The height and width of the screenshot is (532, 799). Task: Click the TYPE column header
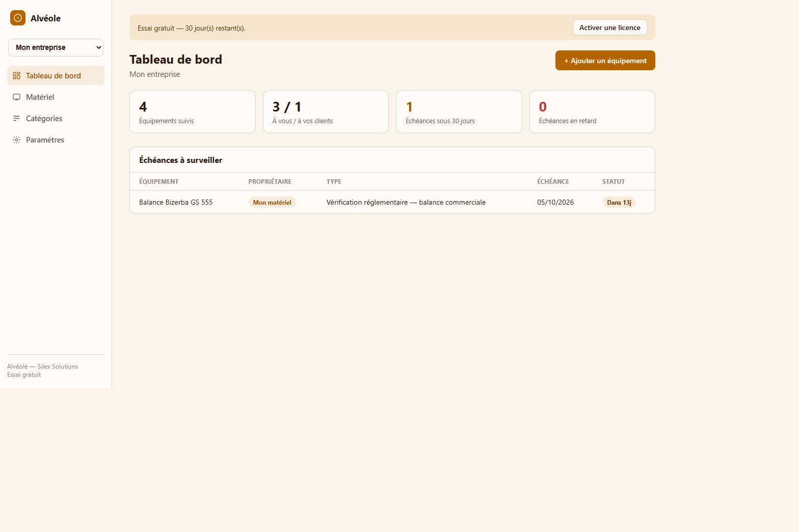click(x=334, y=181)
